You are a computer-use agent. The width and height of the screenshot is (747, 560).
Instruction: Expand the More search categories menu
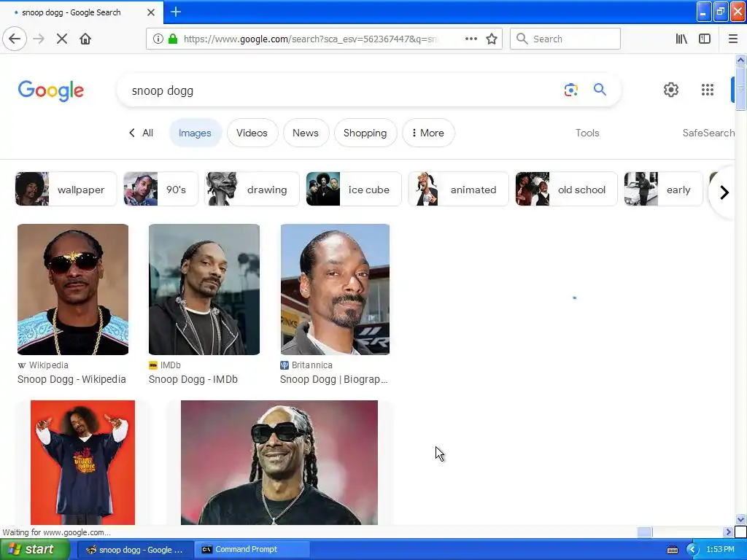click(427, 133)
